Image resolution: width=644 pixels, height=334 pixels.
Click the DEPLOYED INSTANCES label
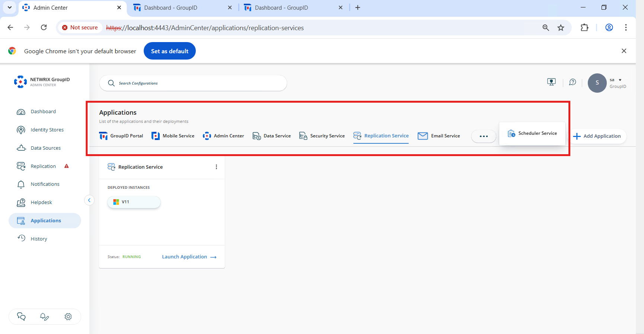[x=129, y=188]
